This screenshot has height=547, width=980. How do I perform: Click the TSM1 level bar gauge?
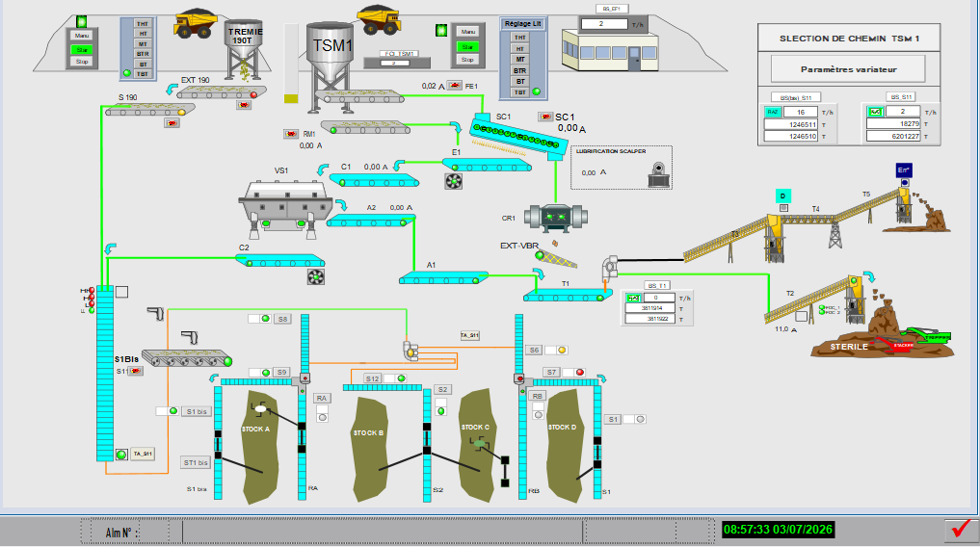click(291, 63)
